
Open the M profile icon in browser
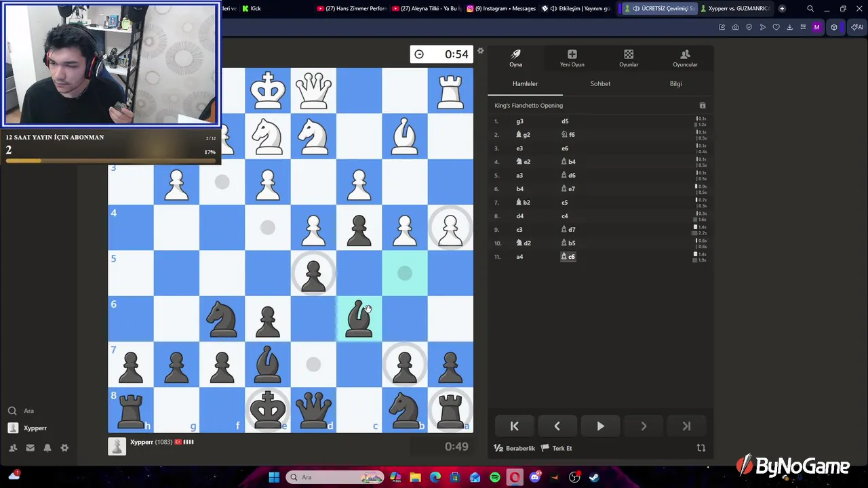pyautogui.click(x=816, y=27)
